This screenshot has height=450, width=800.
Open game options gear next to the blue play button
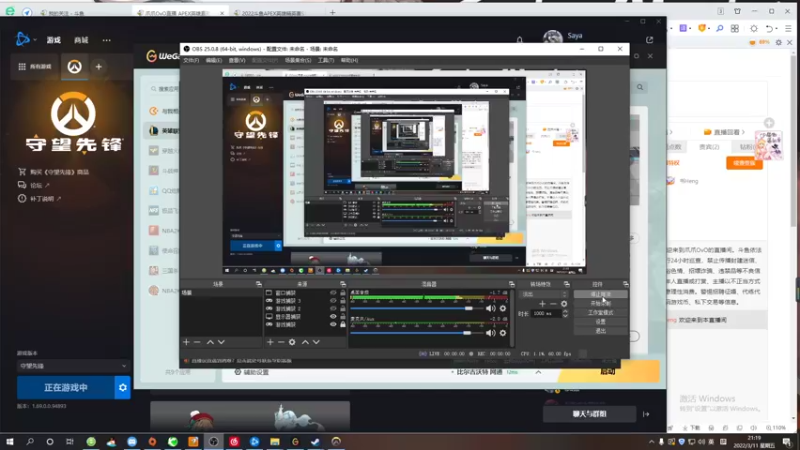pos(122,388)
